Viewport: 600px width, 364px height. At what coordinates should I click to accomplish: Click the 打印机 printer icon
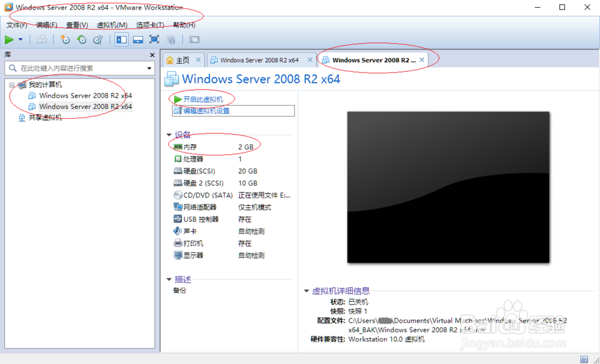(178, 243)
